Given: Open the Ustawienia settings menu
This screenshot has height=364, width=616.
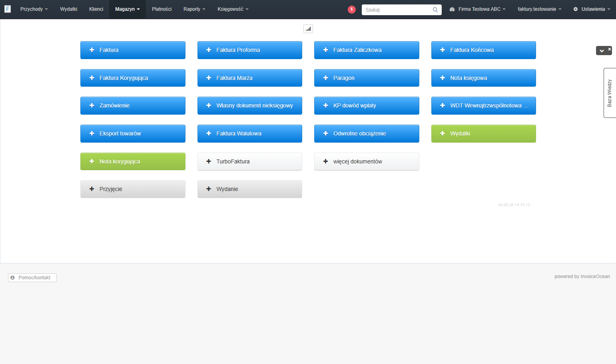Looking at the screenshot, I should pos(592,9).
